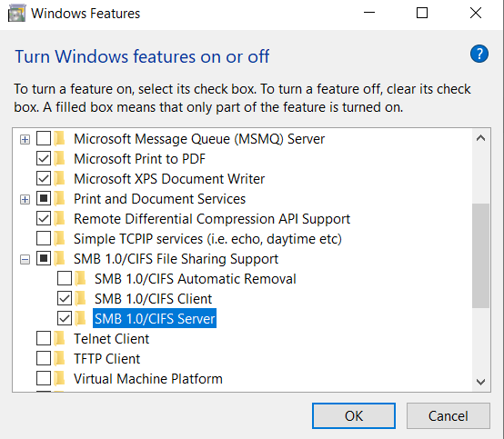Confirm changes with OK button
Screen dimensions: 504x439
coord(354,416)
